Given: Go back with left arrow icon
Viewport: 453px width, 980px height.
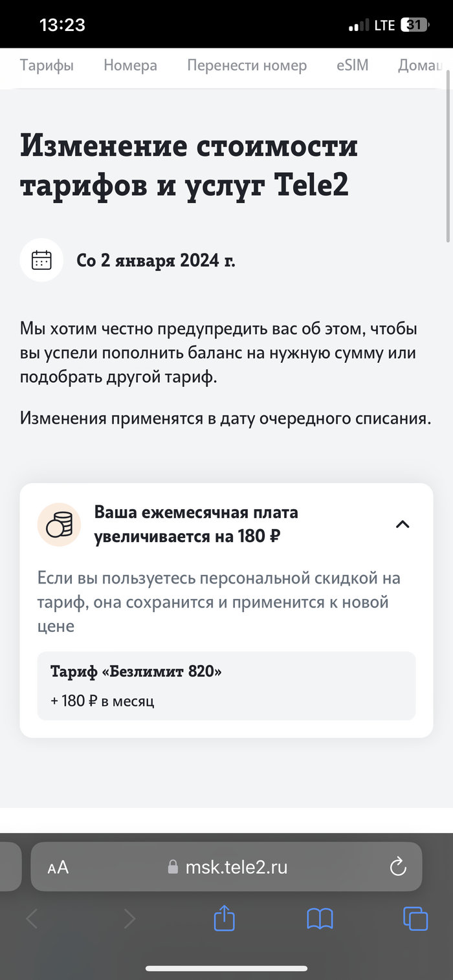Looking at the screenshot, I should click(32, 919).
